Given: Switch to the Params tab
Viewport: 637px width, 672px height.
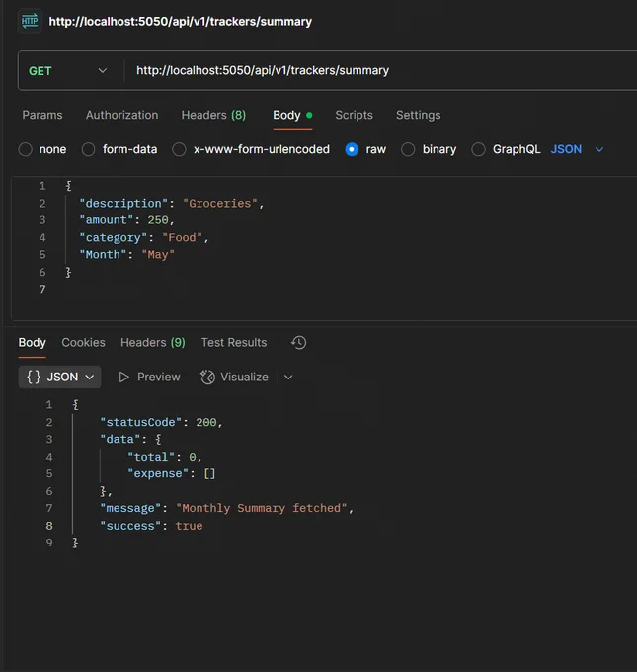Looking at the screenshot, I should (42, 115).
